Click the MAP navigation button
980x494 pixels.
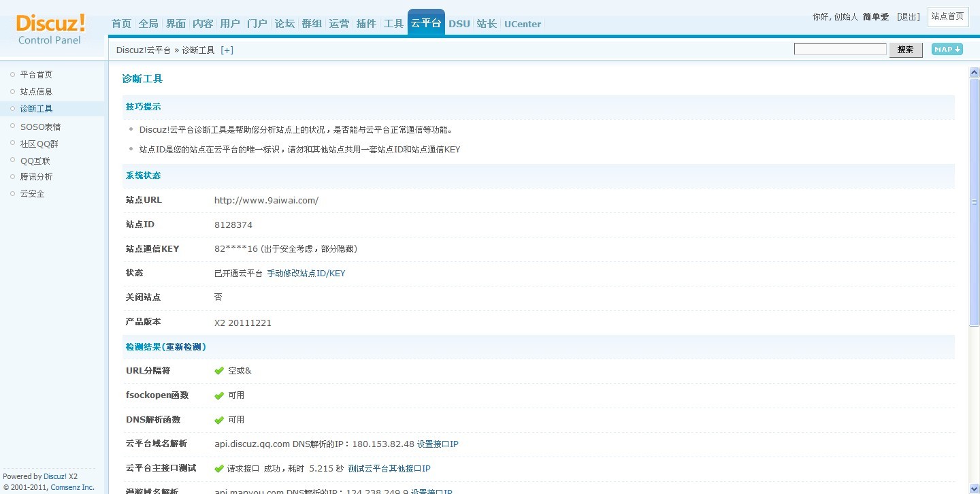pyautogui.click(x=947, y=49)
